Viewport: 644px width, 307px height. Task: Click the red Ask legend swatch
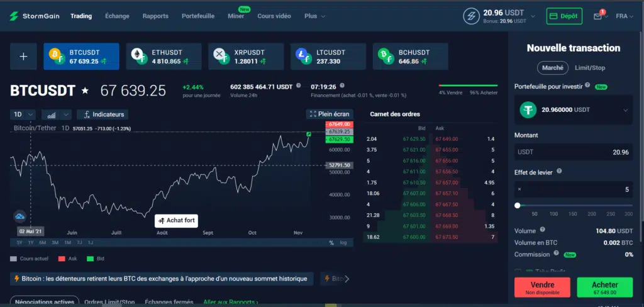point(62,259)
